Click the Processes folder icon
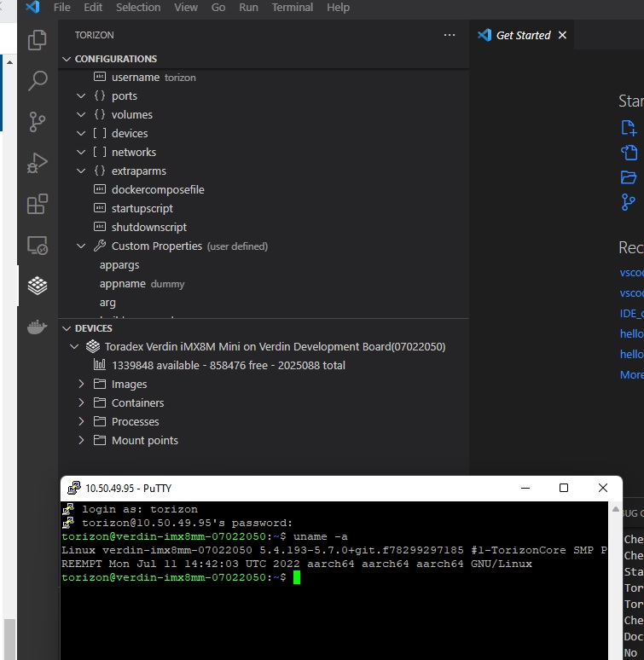The image size is (644, 660). [99, 421]
